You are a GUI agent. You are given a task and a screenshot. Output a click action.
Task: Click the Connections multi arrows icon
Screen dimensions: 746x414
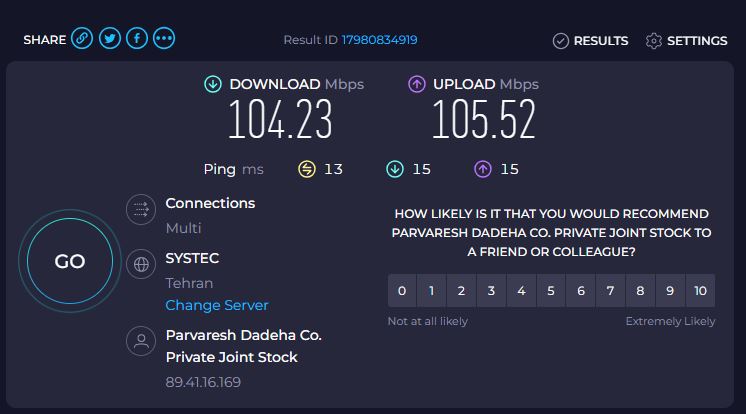(x=141, y=209)
